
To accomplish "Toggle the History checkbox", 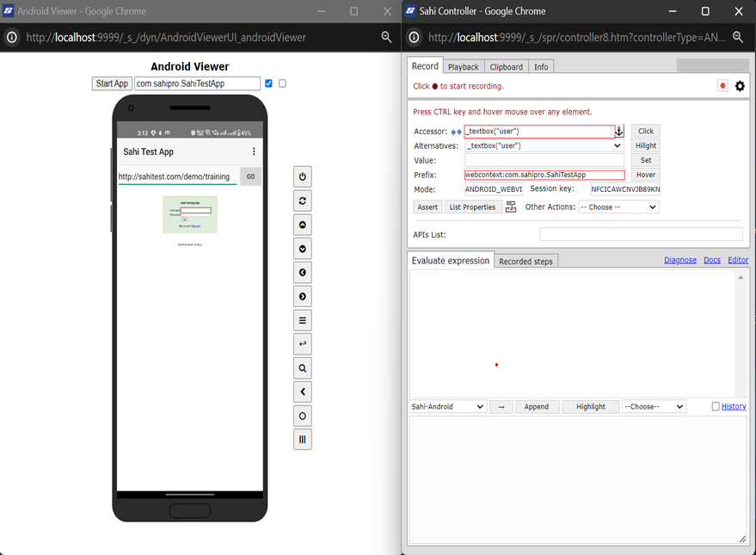I will pos(716,407).
